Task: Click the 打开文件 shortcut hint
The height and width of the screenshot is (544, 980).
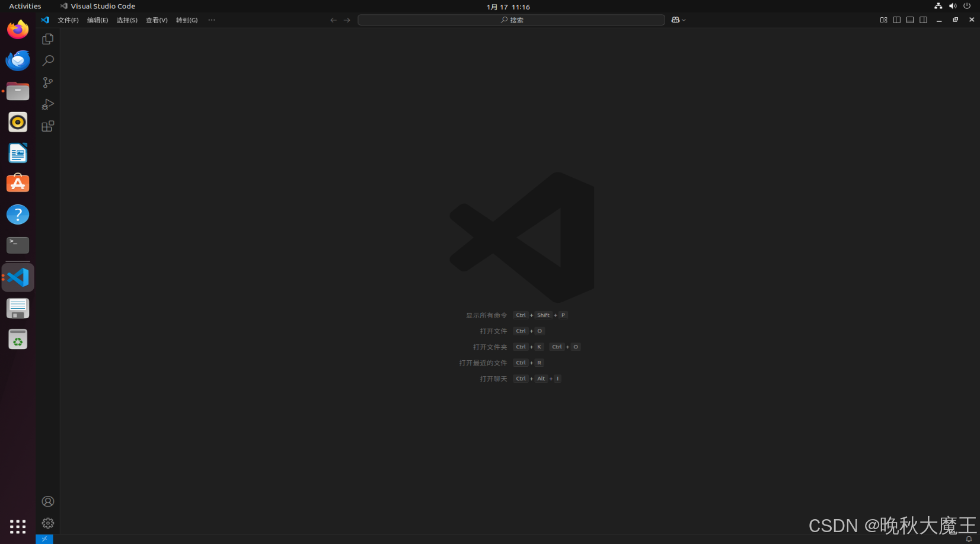Action: 493,331
